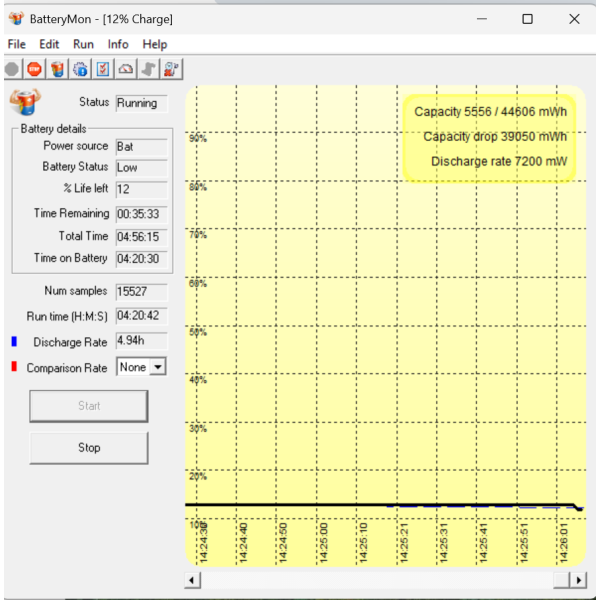Click the Status field showing Running
The height and width of the screenshot is (600, 600).
[x=142, y=103]
